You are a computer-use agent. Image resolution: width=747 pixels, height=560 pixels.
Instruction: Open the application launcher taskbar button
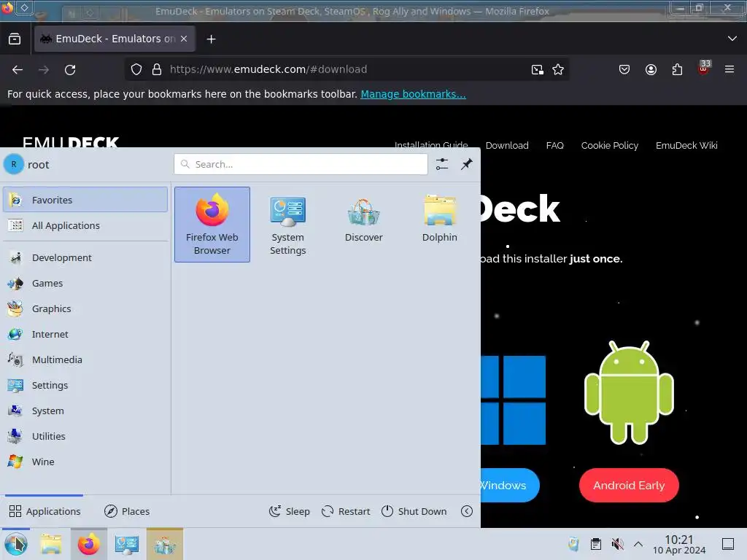(16, 544)
